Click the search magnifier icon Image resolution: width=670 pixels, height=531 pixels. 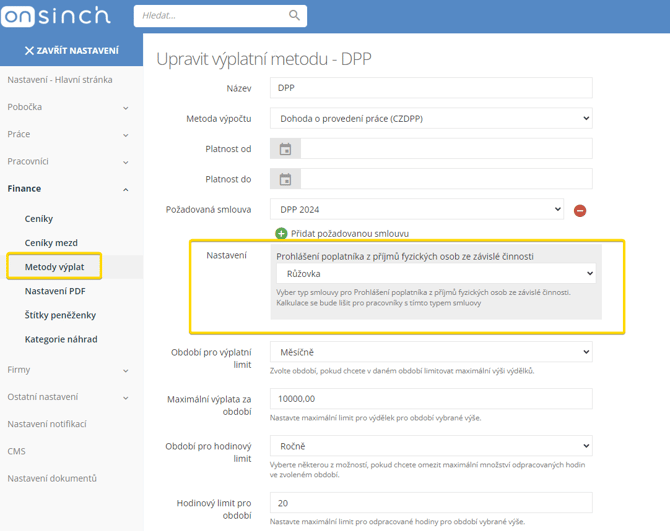pyautogui.click(x=294, y=16)
